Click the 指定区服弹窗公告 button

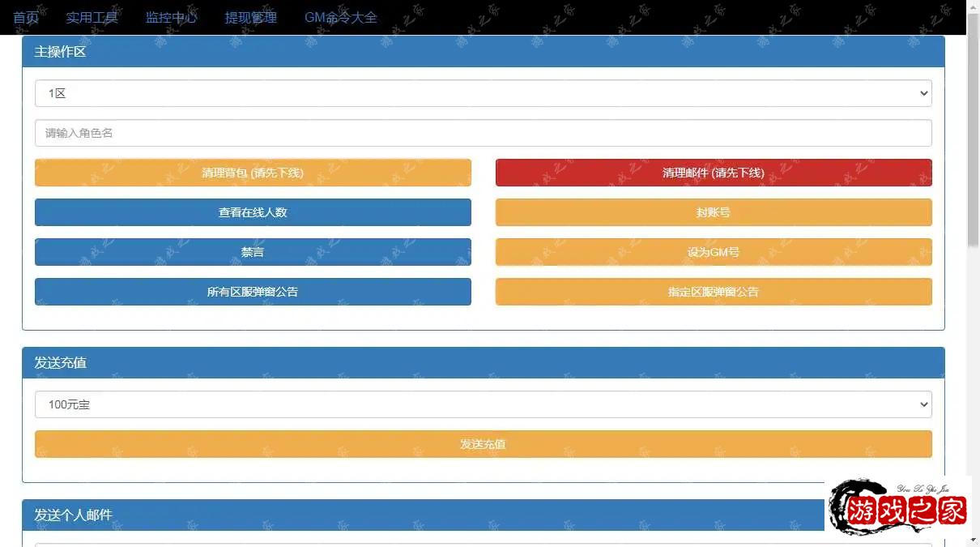713,292
